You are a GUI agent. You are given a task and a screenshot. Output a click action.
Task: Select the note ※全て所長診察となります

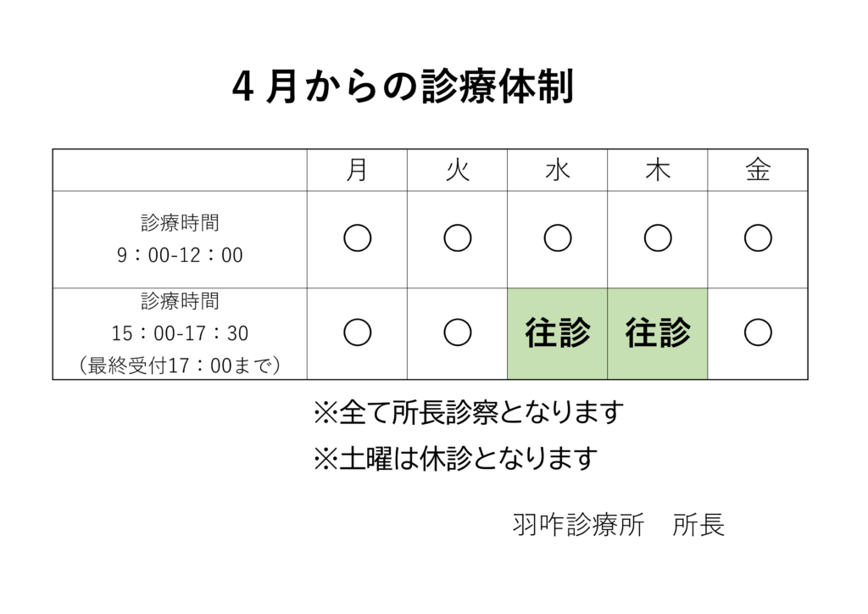[x=469, y=413]
